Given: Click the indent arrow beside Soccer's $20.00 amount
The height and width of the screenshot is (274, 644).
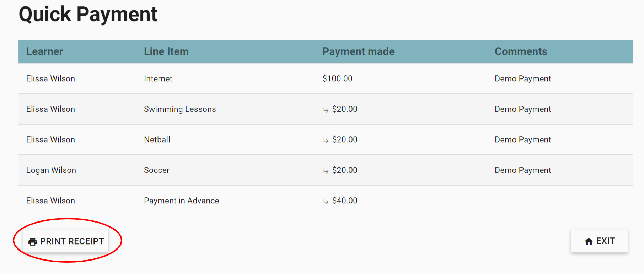Looking at the screenshot, I should tap(326, 171).
